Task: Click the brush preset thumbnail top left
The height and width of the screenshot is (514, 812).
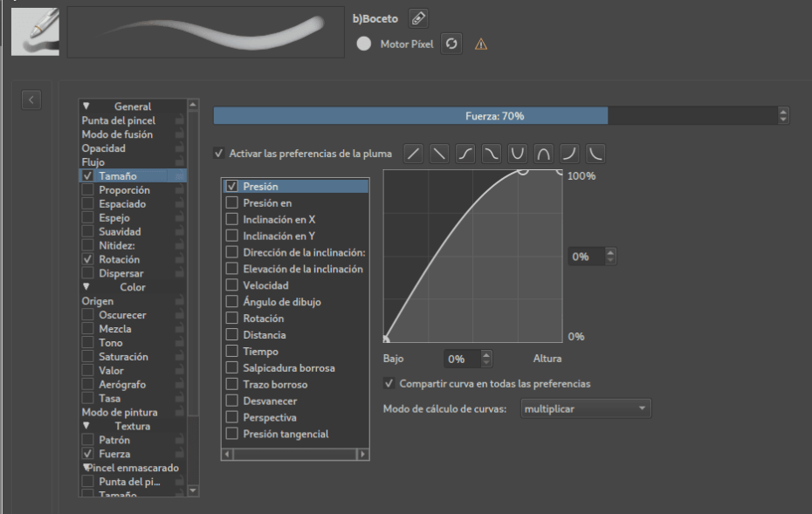Action: (x=35, y=32)
